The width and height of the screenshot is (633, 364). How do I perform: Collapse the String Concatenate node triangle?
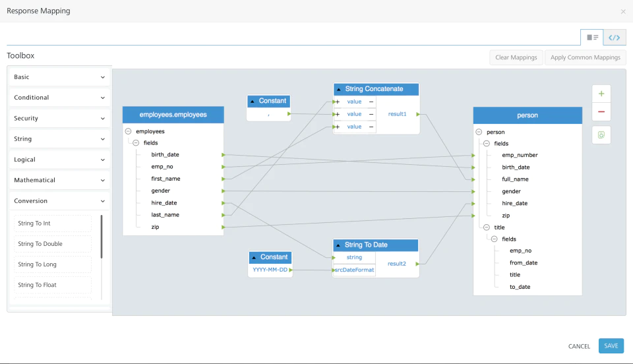click(x=339, y=89)
